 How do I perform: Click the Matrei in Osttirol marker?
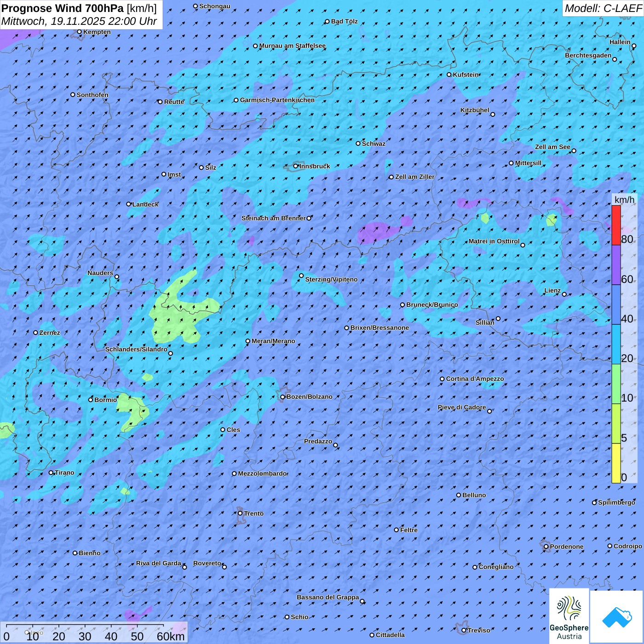[x=523, y=245]
